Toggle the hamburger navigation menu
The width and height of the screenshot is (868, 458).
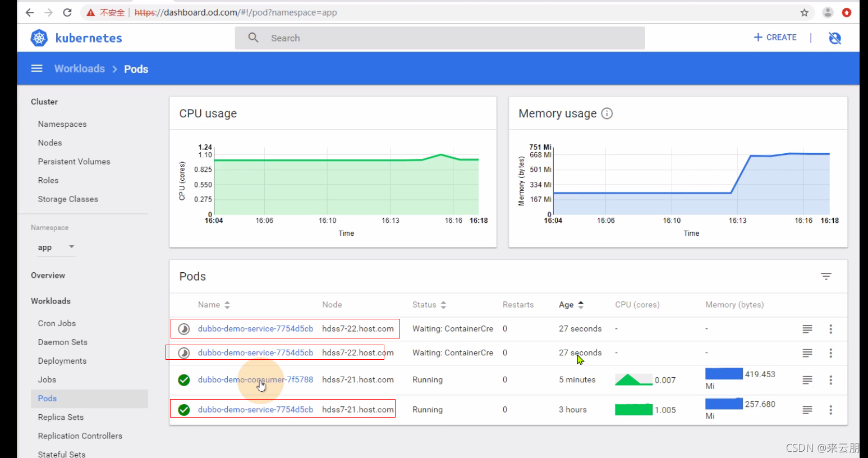coord(37,68)
